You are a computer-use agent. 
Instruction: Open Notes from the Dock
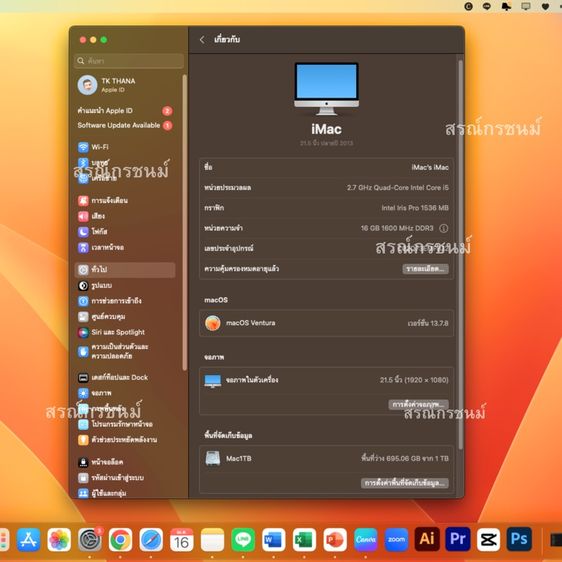(213, 539)
